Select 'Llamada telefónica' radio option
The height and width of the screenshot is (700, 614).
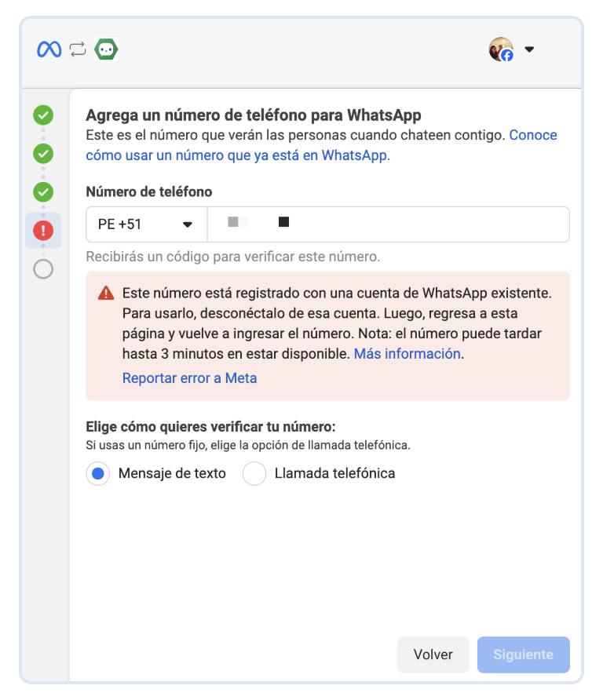(254, 473)
